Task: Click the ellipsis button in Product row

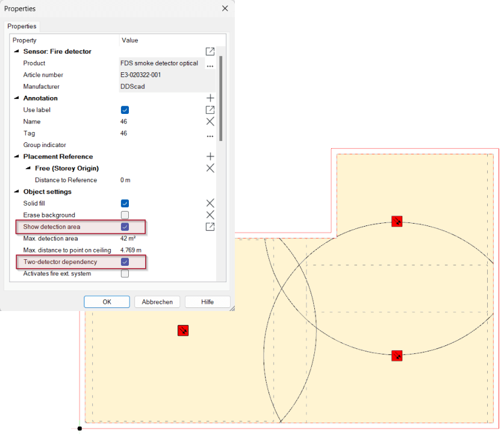Action: (x=210, y=64)
